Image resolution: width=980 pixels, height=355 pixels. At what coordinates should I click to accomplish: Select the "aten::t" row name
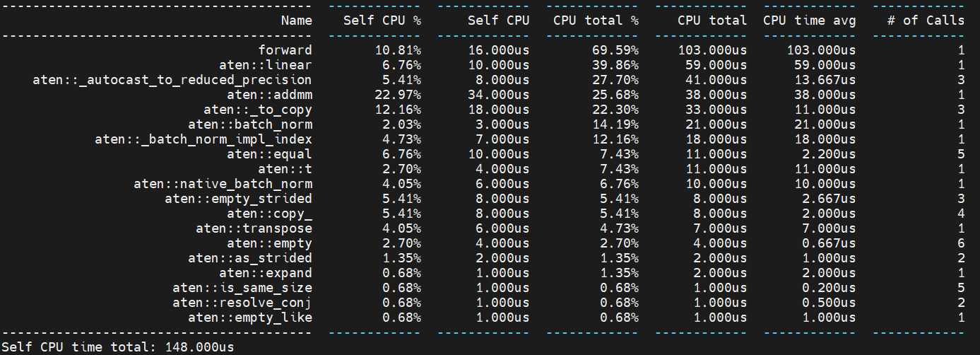(x=285, y=169)
